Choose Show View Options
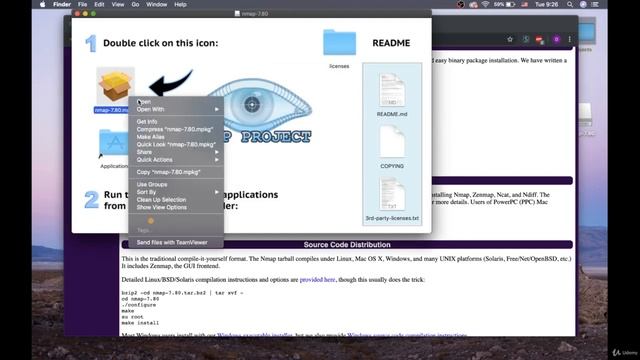This screenshot has height=360, width=640. tap(176, 207)
